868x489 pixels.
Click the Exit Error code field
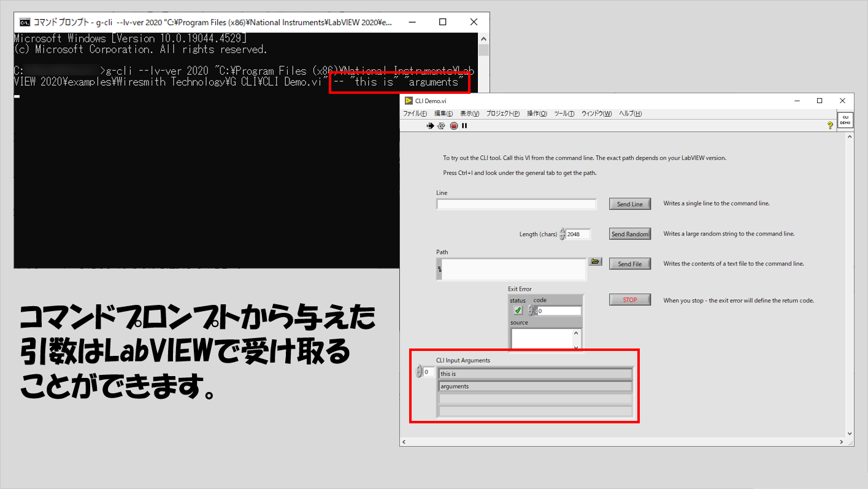point(559,311)
